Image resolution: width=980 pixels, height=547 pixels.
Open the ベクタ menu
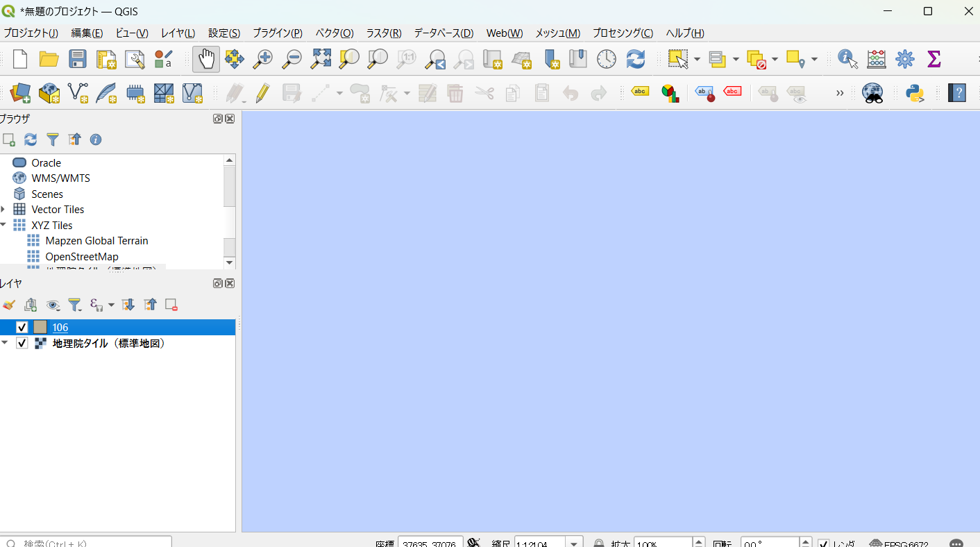(335, 33)
